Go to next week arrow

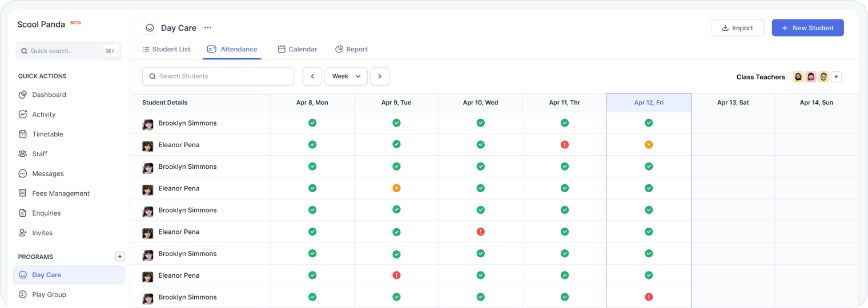click(x=380, y=76)
